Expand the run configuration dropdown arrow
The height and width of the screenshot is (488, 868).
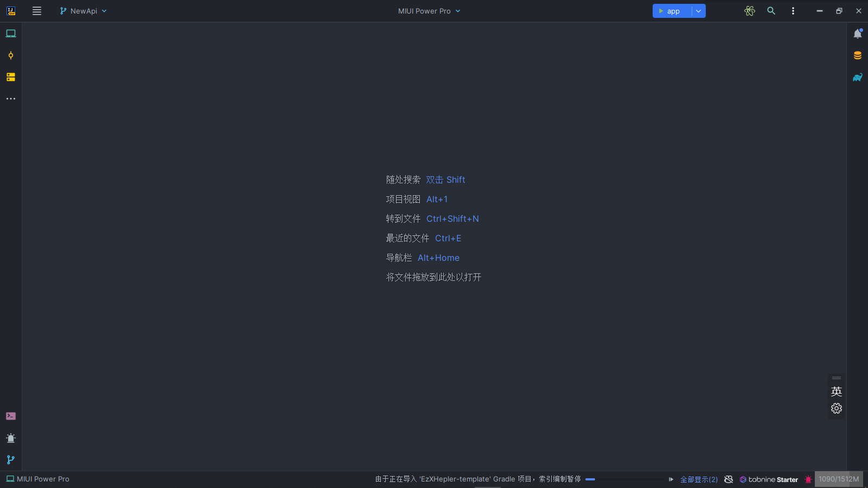click(x=699, y=11)
